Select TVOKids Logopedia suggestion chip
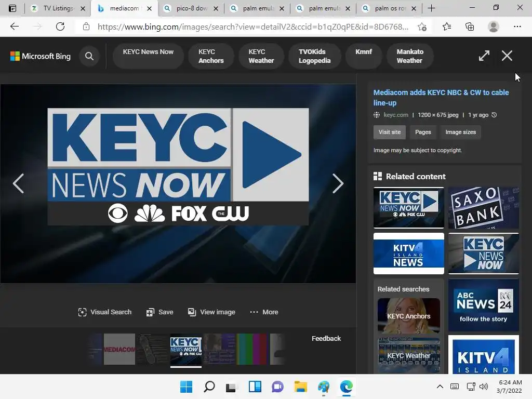The image size is (532, 399). point(314,56)
